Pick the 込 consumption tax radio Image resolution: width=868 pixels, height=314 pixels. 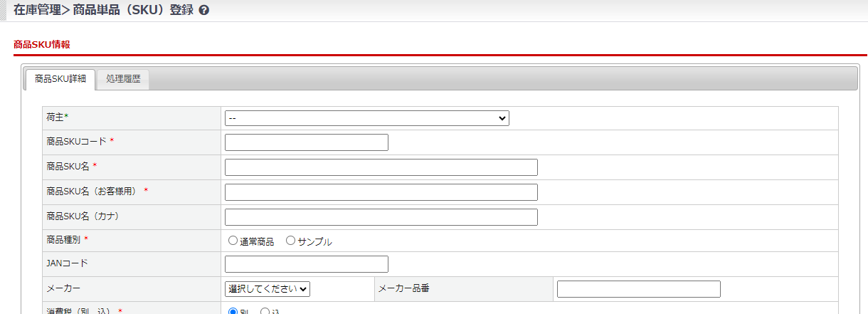265,311
